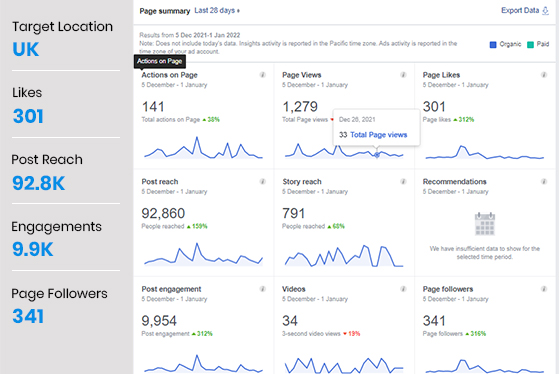The width and height of the screenshot is (559, 374).
Task: Click the Page followers card title
Action: [x=448, y=289]
